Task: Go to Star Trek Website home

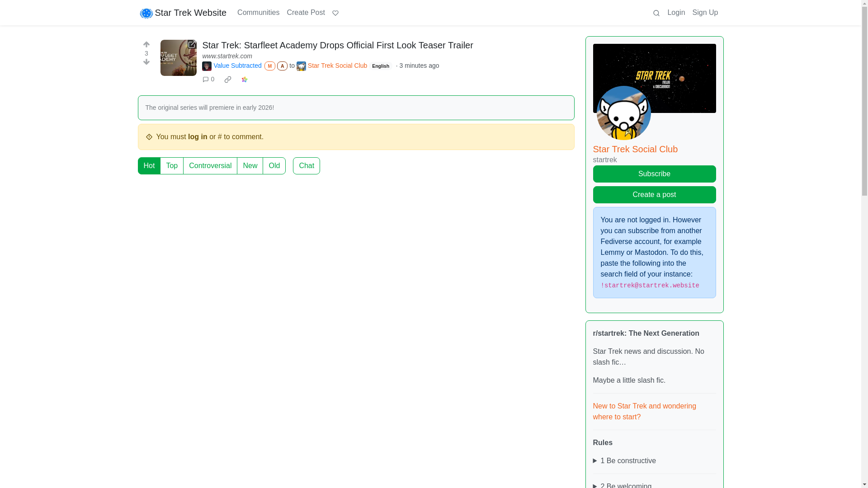Action: click(x=183, y=13)
